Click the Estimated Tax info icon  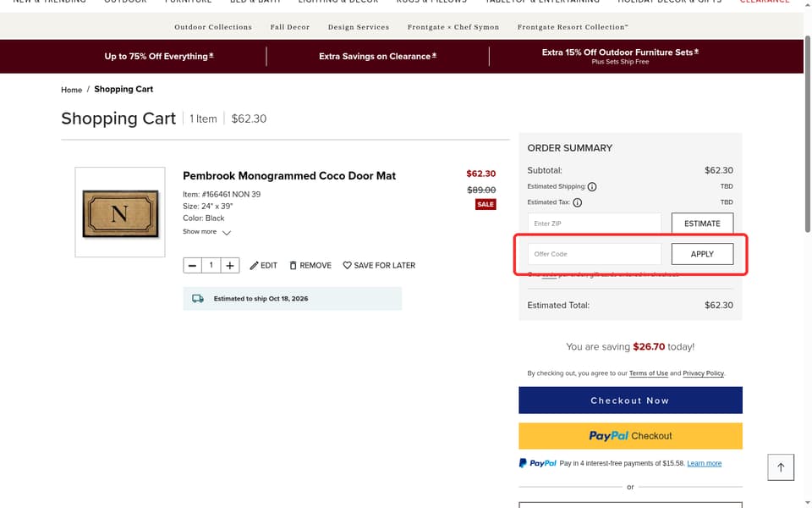pos(577,202)
